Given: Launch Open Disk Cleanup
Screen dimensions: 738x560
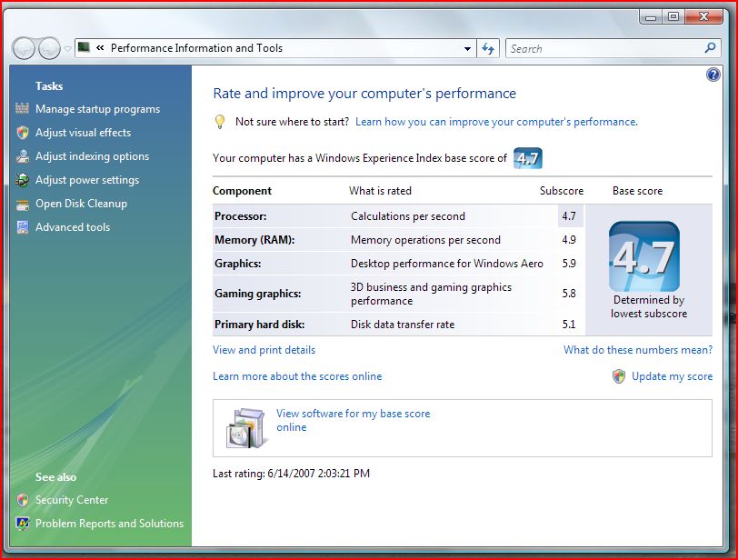Looking at the screenshot, I should coord(81,204).
